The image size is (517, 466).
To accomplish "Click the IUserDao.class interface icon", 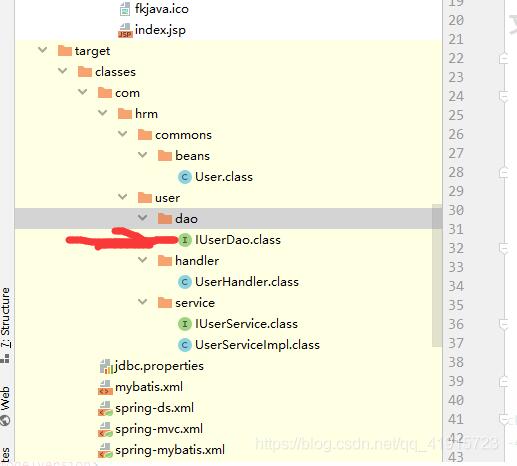I will coord(185,240).
